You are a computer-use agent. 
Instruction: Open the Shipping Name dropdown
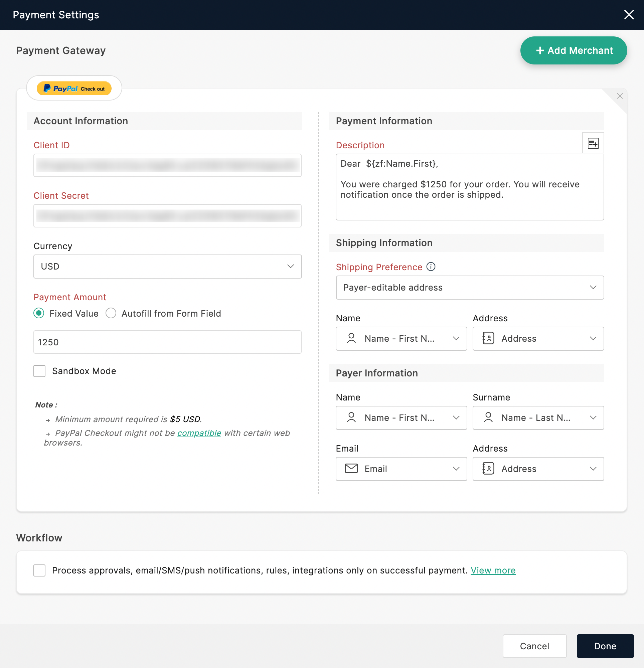[x=401, y=338]
